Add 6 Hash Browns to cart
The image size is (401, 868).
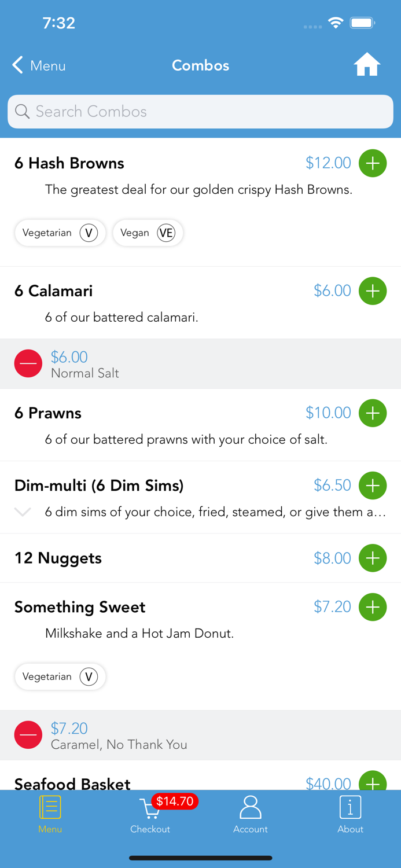click(373, 163)
